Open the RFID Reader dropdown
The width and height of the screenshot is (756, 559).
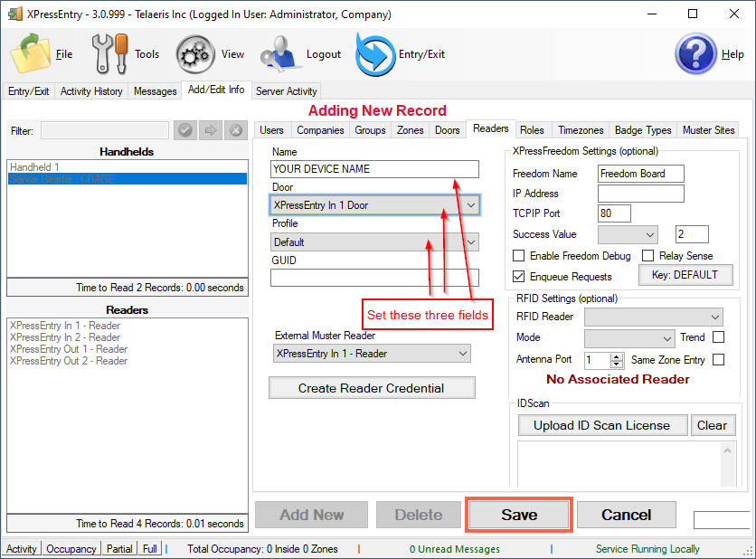(714, 317)
